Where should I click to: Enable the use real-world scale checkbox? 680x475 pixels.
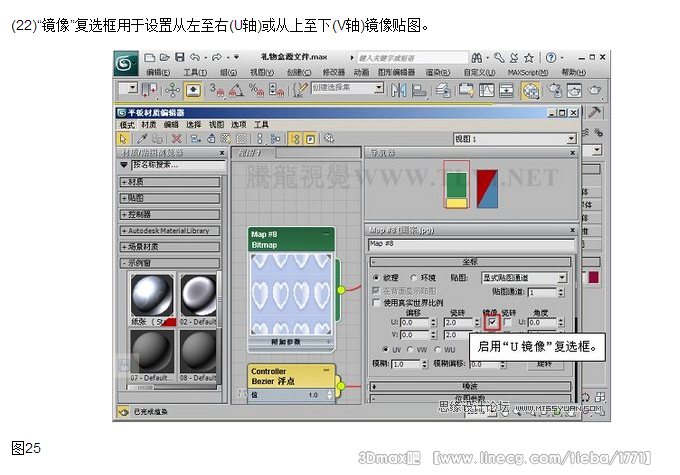click(376, 302)
